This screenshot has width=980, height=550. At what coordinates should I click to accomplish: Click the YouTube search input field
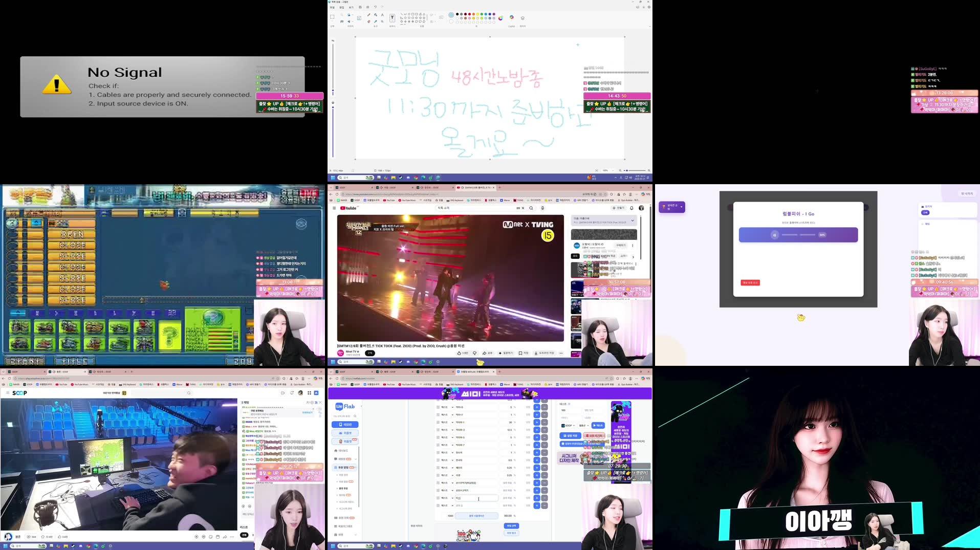[x=476, y=208]
